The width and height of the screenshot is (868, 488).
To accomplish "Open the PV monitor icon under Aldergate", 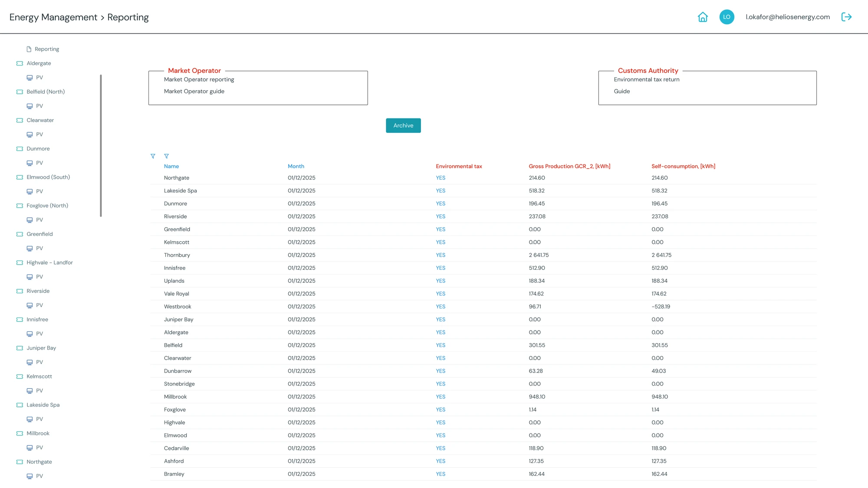I will point(30,78).
